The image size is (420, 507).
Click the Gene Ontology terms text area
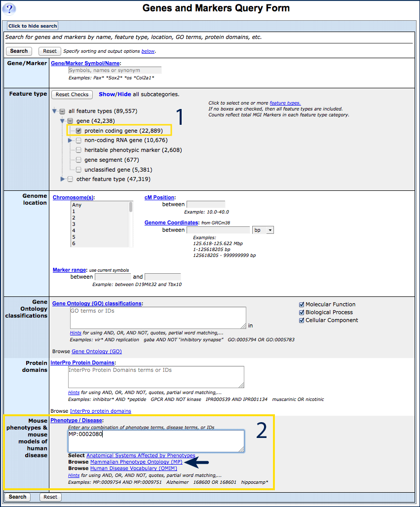click(157, 318)
